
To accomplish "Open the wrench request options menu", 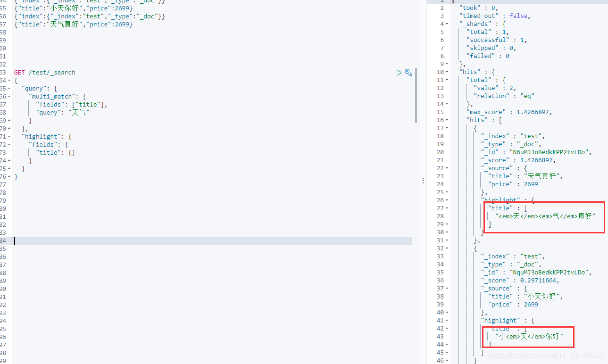I will [x=408, y=73].
